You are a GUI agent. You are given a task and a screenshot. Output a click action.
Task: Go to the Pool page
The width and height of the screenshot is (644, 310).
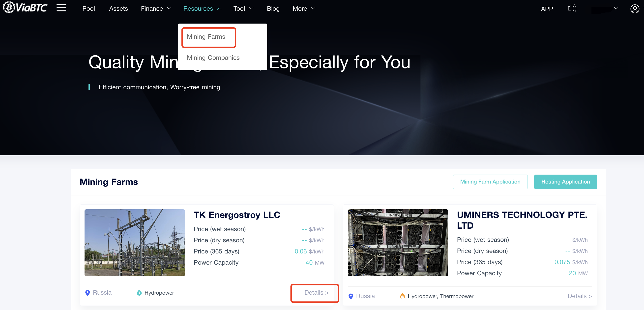pos(88,8)
